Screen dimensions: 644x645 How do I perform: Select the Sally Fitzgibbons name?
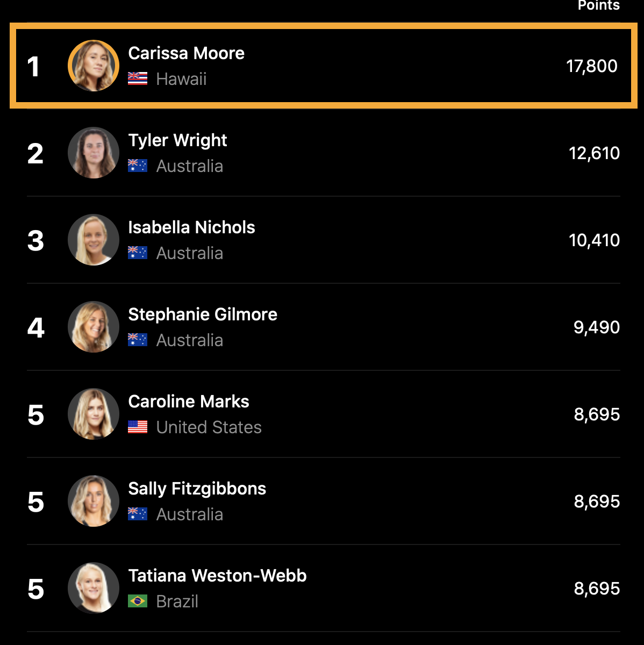tap(197, 489)
